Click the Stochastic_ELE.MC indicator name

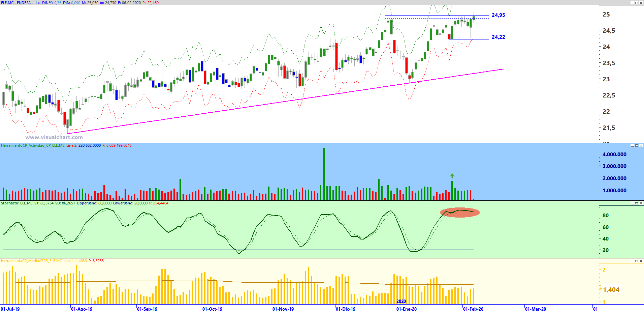pyautogui.click(x=17, y=203)
